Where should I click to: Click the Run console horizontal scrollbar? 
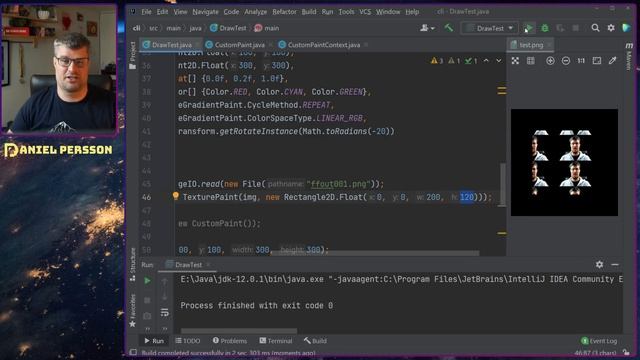pos(239,331)
